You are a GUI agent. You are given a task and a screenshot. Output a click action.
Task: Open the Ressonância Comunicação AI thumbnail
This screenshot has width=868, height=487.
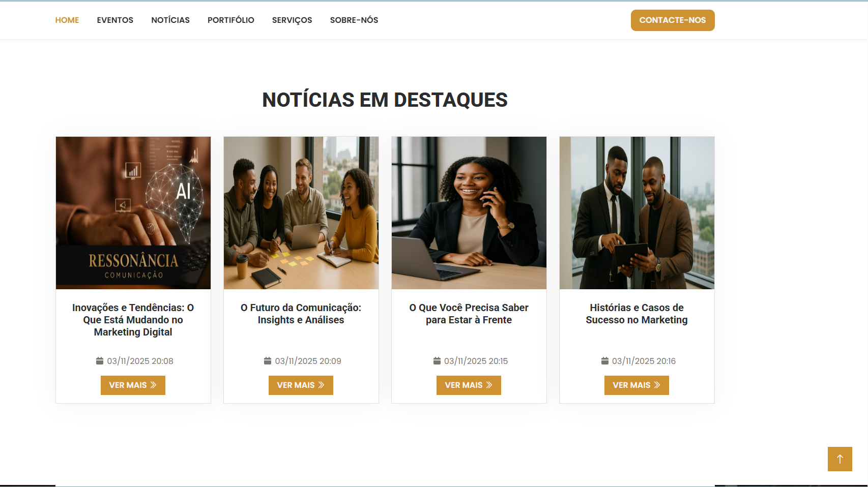[133, 213]
